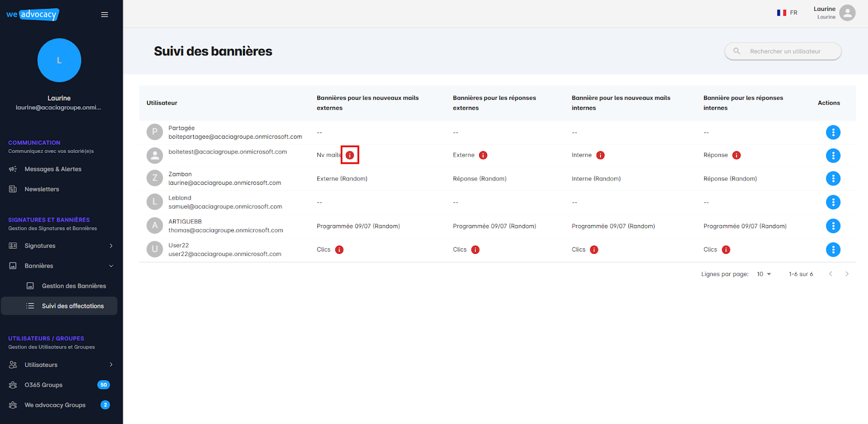Expand the Signatures submenu chevron

click(111, 246)
